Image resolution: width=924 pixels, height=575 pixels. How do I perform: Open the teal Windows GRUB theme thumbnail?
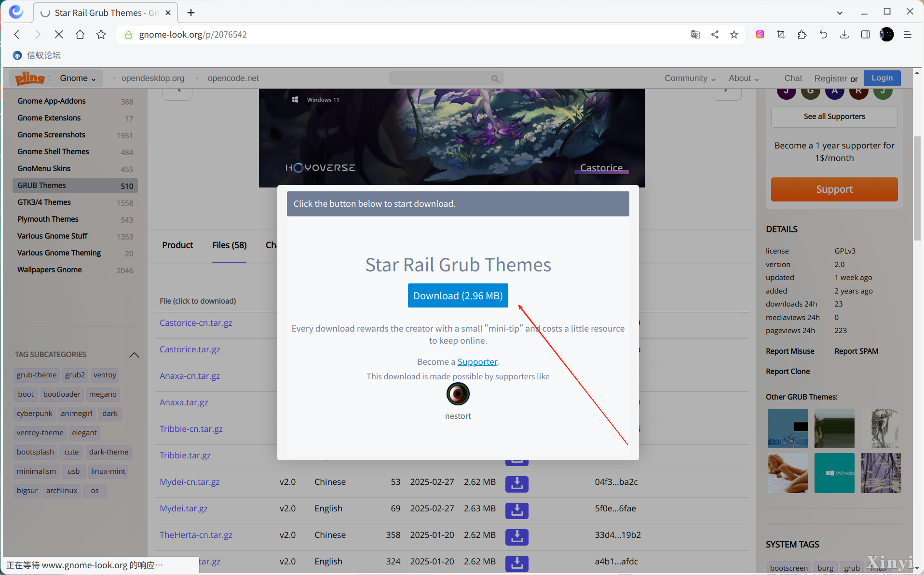click(834, 473)
